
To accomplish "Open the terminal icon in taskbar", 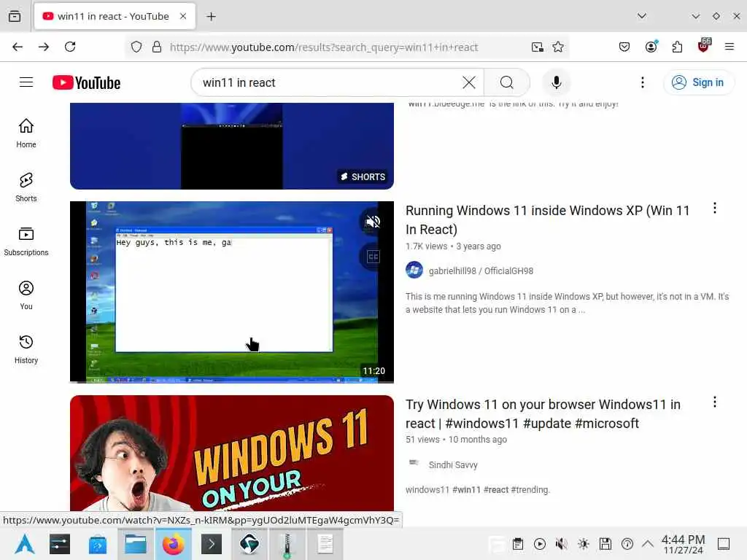I will [x=212, y=544].
